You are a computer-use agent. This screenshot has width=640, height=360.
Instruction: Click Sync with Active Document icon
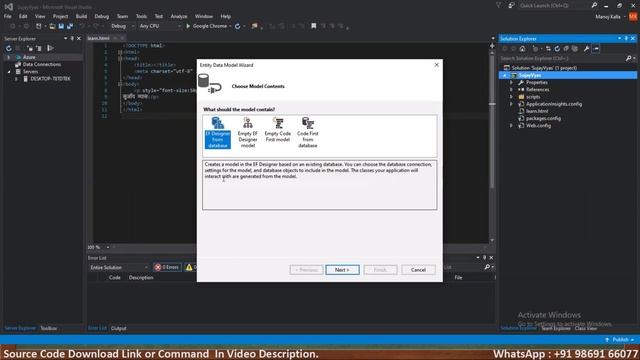pyautogui.click(x=548, y=49)
